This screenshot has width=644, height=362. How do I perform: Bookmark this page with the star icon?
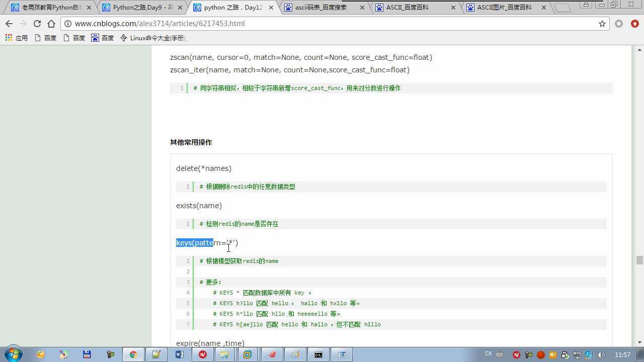pos(602,24)
